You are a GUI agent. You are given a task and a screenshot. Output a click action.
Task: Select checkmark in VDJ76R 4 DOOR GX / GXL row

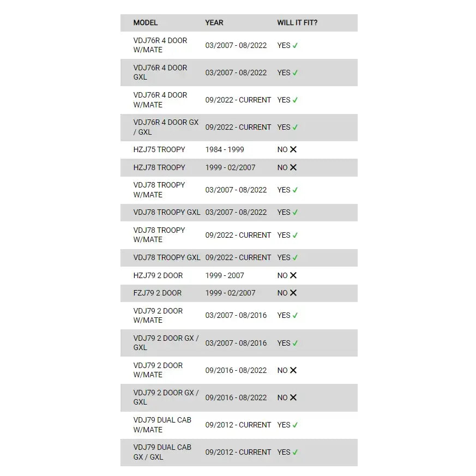coord(295,127)
